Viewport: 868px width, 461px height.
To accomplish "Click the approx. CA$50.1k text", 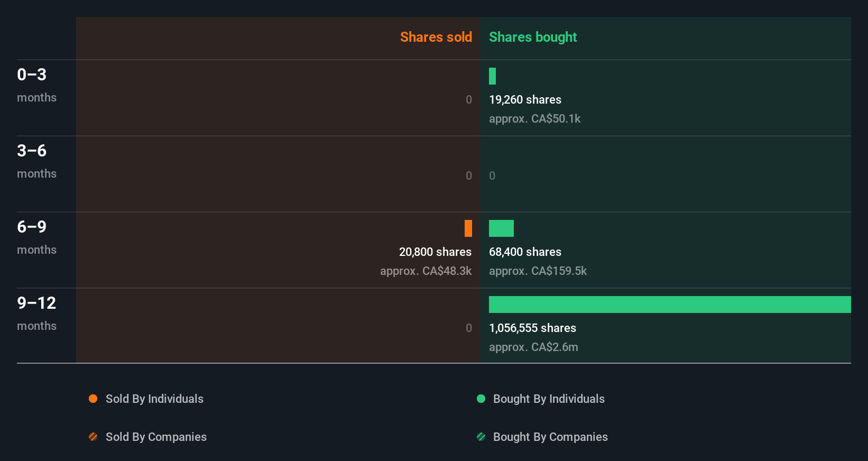I will 534,119.
